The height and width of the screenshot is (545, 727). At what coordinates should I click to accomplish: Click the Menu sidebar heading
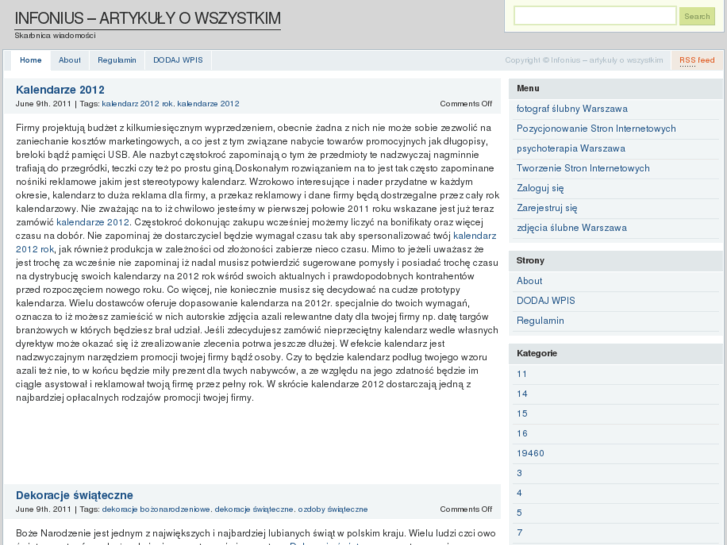tap(528, 88)
